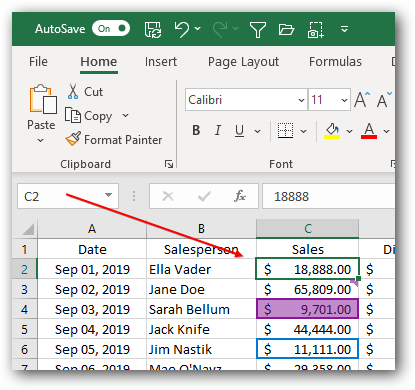
Task: Open the Insert ribbon tab
Action: click(161, 62)
